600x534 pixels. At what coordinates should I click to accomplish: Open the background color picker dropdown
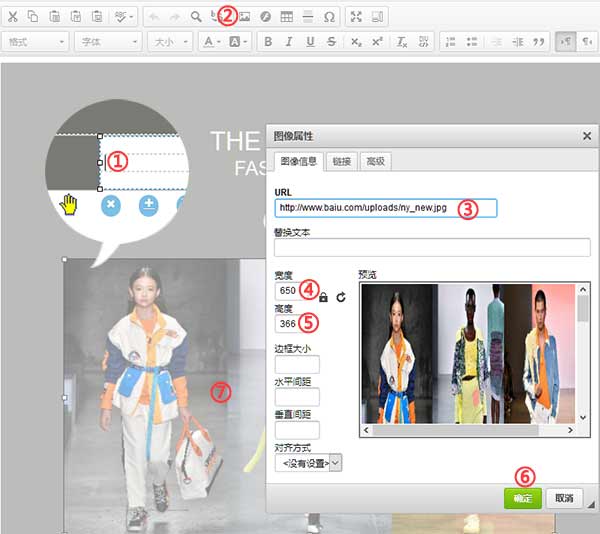(238, 41)
